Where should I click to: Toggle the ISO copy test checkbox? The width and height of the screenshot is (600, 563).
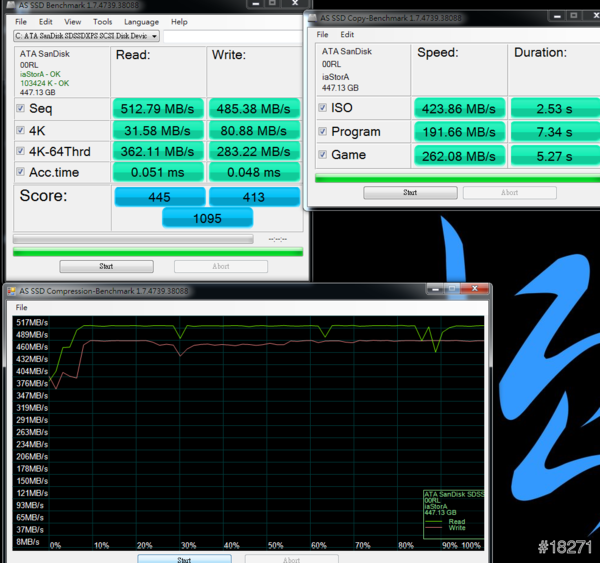coord(323,108)
